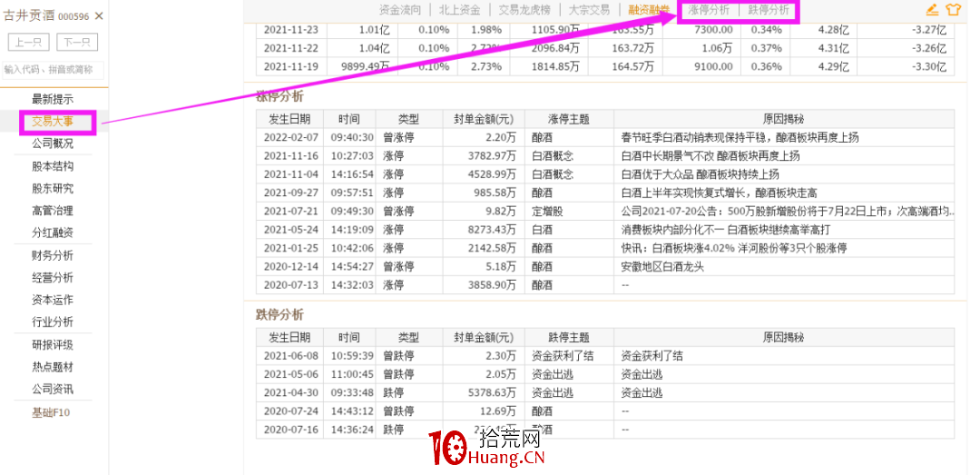The height and width of the screenshot is (475, 980).
Task: Select the 2021-05-24 date cell
Action: [290, 230]
